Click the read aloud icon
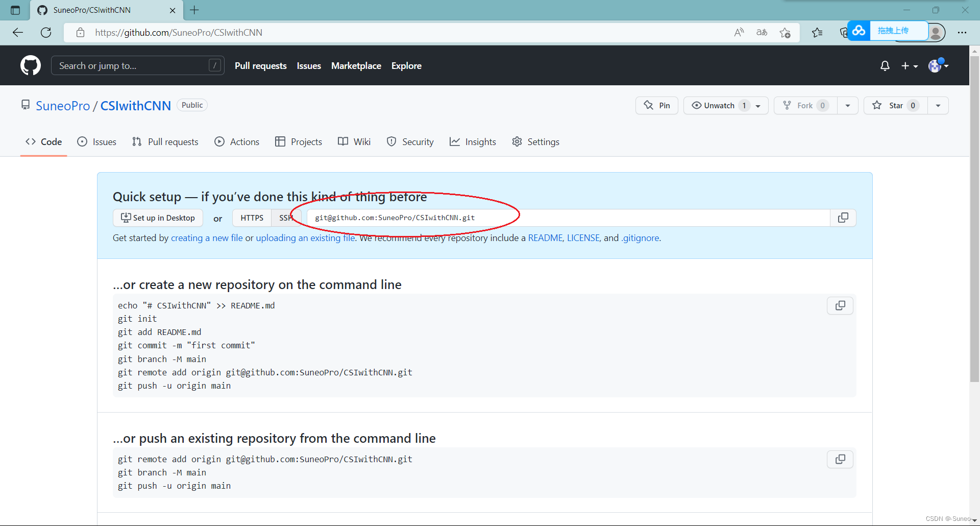Image resolution: width=980 pixels, height=526 pixels. pyautogui.click(x=739, y=32)
